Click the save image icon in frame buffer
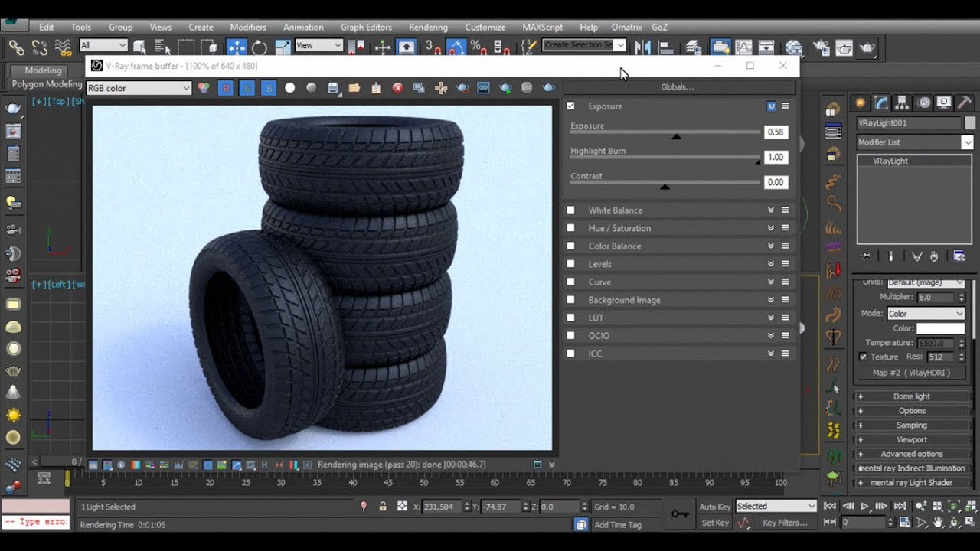 click(x=333, y=88)
